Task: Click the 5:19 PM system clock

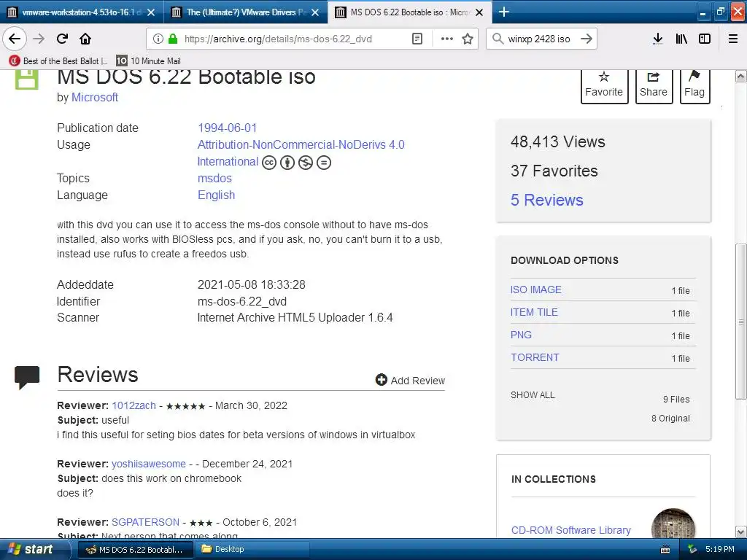Action: [x=719, y=549]
